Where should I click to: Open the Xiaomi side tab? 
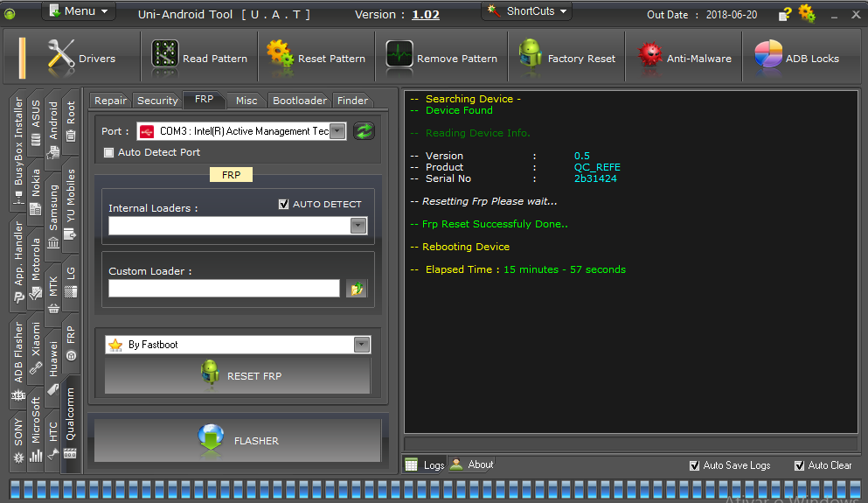[x=36, y=348]
